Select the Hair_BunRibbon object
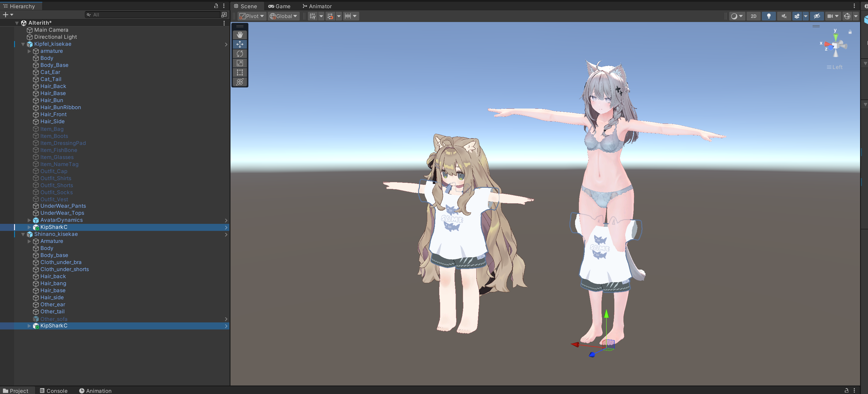The width and height of the screenshot is (868, 394). pos(61,107)
